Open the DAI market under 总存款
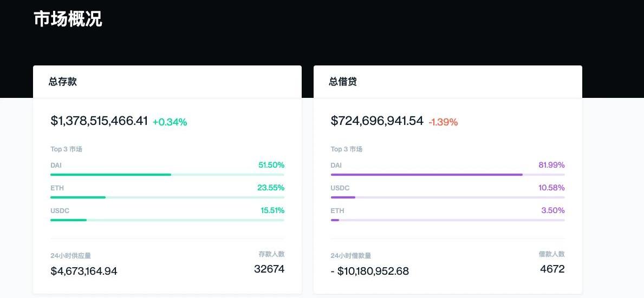Viewport: 644px width, 298px height. point(56,165)
